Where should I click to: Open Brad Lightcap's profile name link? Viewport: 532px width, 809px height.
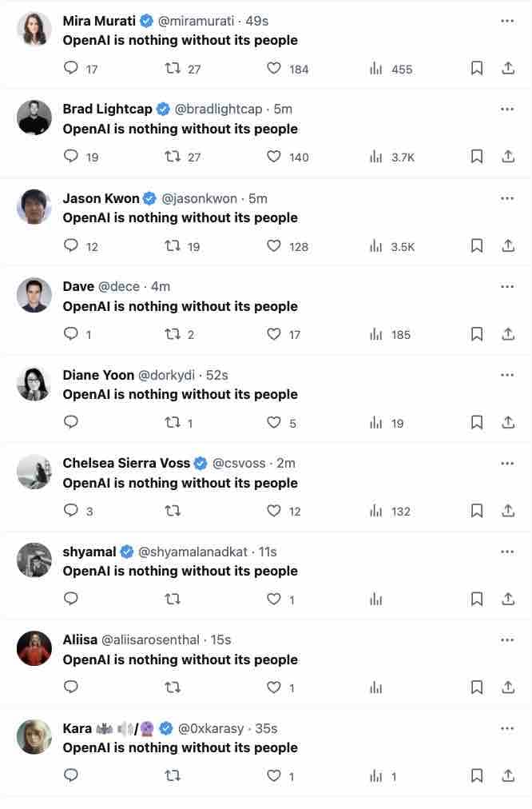pos(107,109)
